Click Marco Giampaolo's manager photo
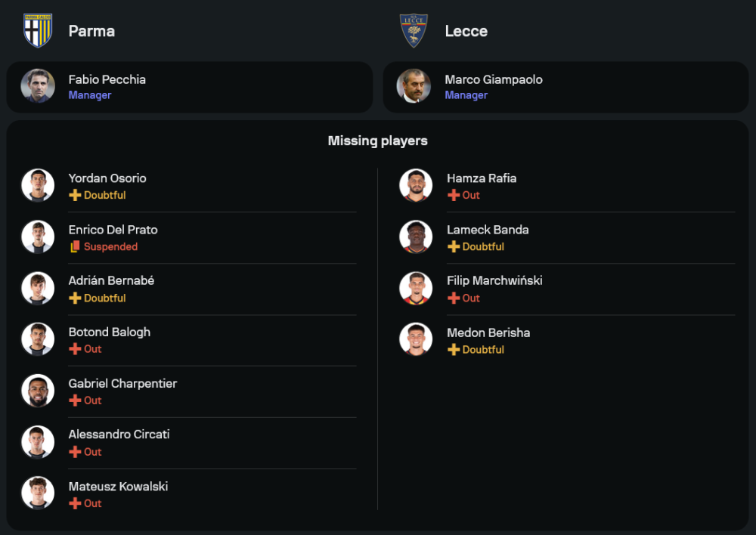This screenshot has height=535, width=756. [414, 86]
